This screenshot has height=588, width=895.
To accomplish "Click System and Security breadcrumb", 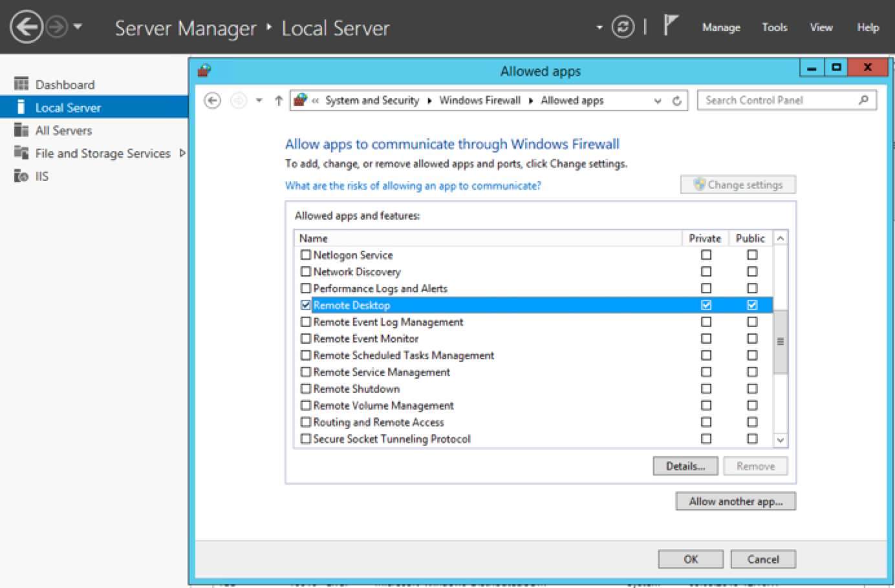I will point(372,100).
